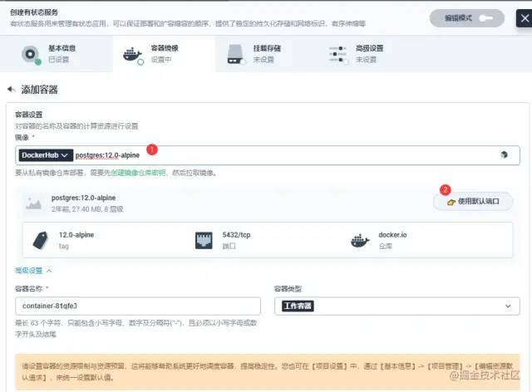Open the create image registry secret link
The width and height of the screenshot is (532, 392).
coord(139,173)
